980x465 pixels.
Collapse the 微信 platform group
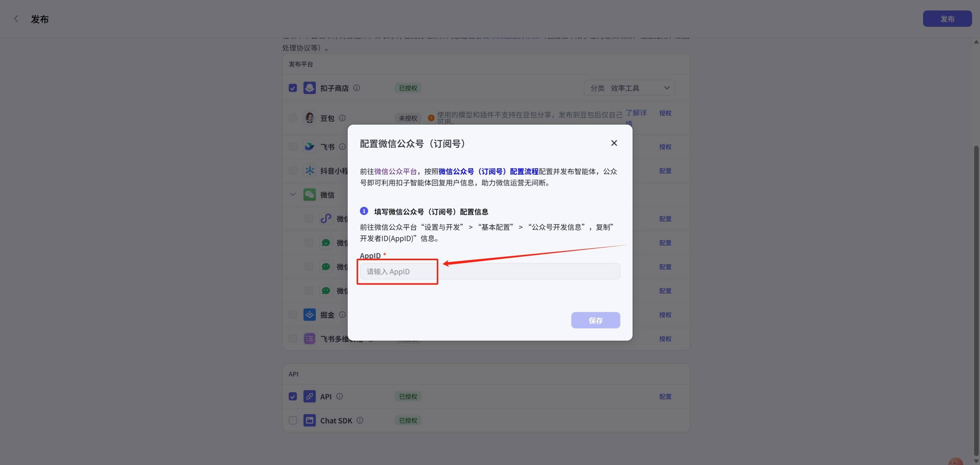pos(292,194)
